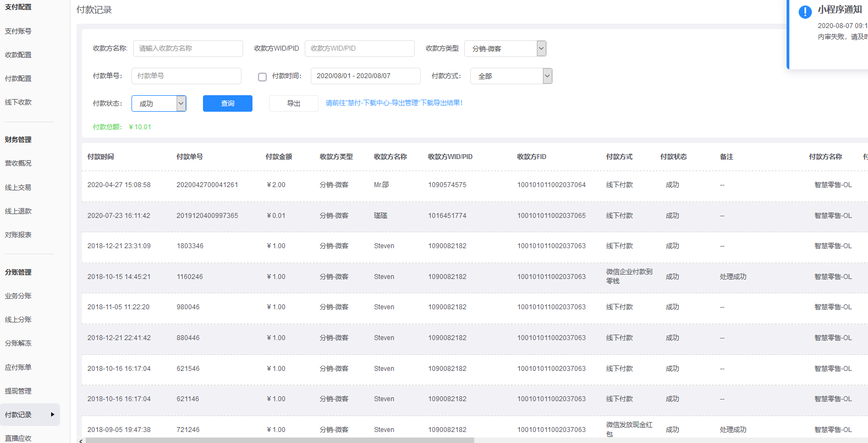Click the 导出 export button

[293, 103]
